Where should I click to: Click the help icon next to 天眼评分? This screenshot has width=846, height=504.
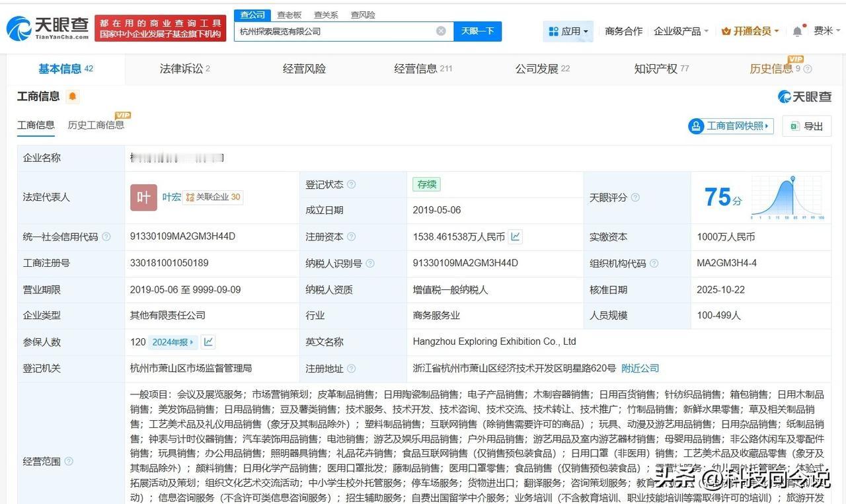pos(635,198)
